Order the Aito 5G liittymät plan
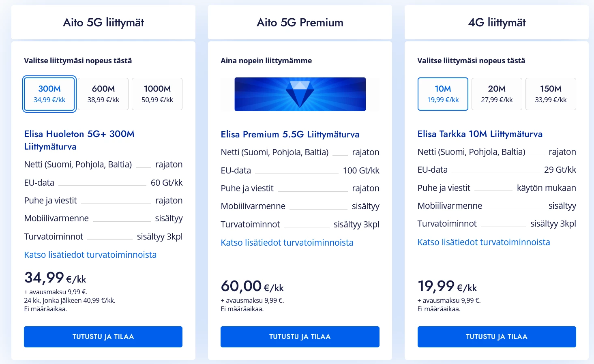Screen dimensions: 594x364 point(103,337)
